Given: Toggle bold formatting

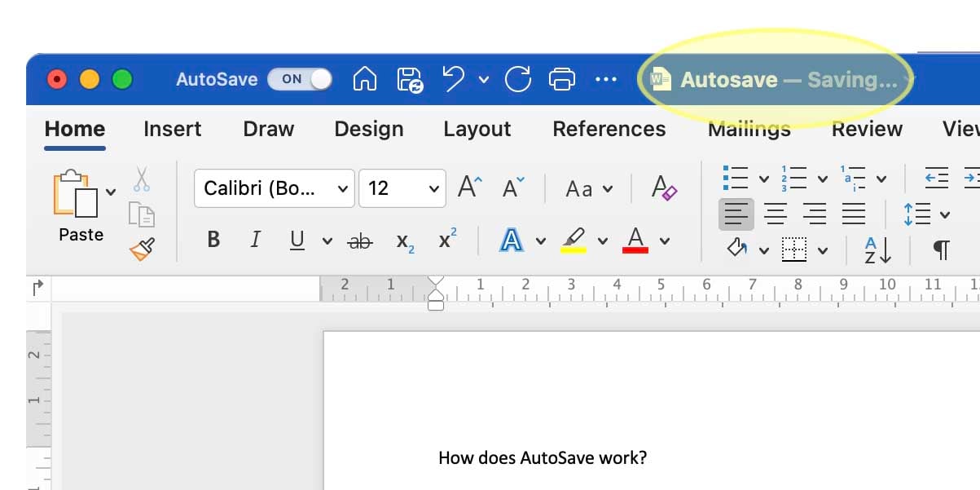Looking at the screenshot, I should click(x=213, y=240).
